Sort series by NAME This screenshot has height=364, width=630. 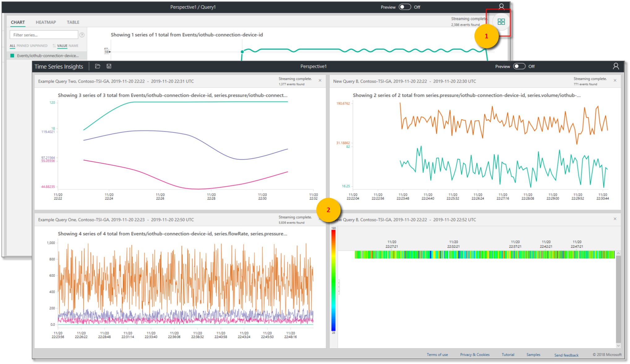74,46
